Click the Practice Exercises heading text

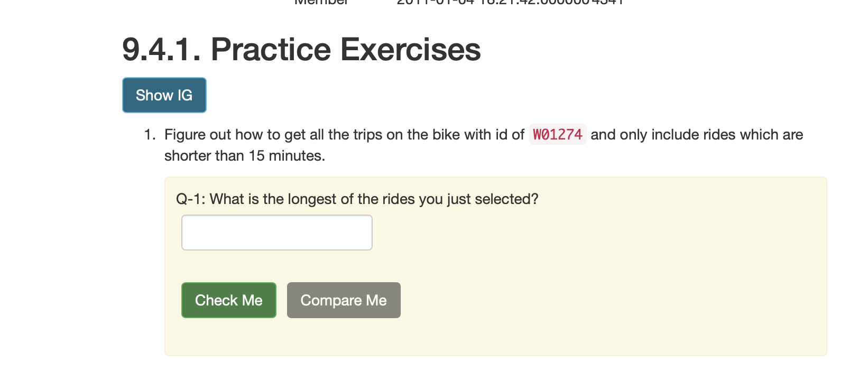pyautogui.click(x=346, y=50)
